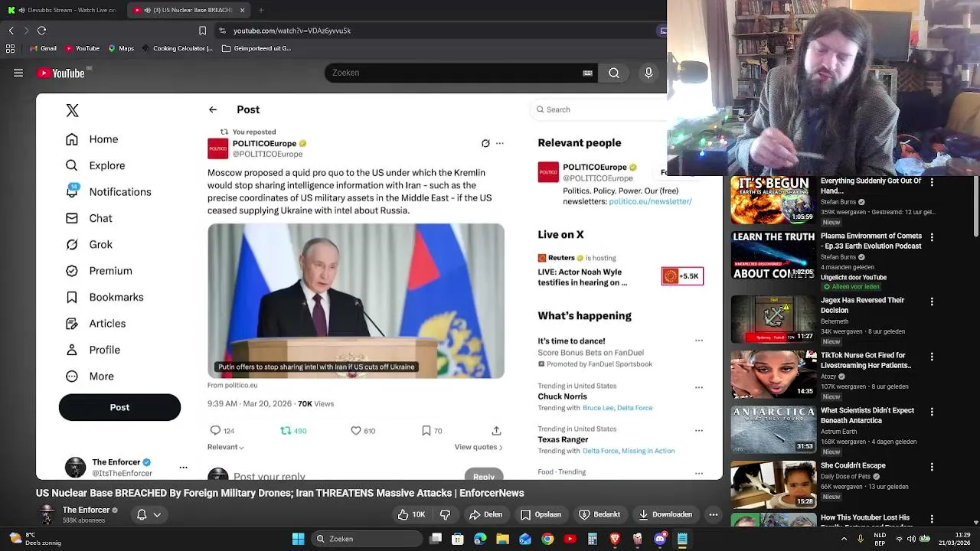
Task: Open options menu for TikTok Nurse video
Action: [932, 357]
